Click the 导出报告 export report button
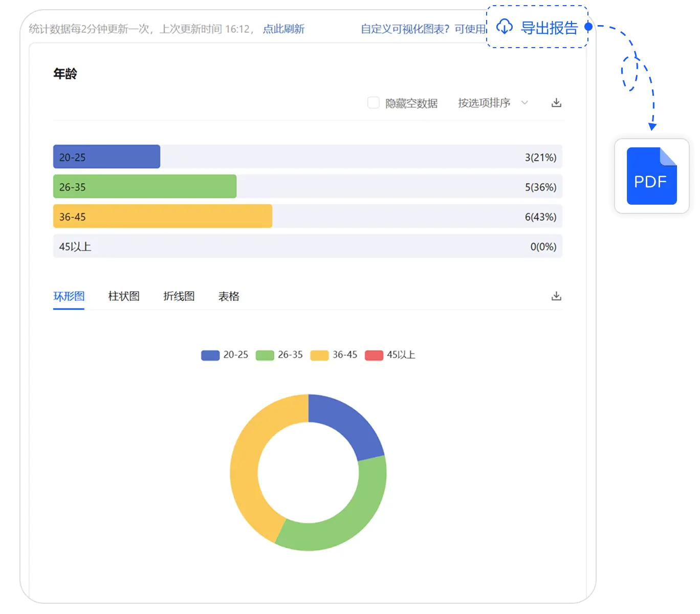Image resolution: width=700 pixels, height=614 pixels. [x=537, y=27]
